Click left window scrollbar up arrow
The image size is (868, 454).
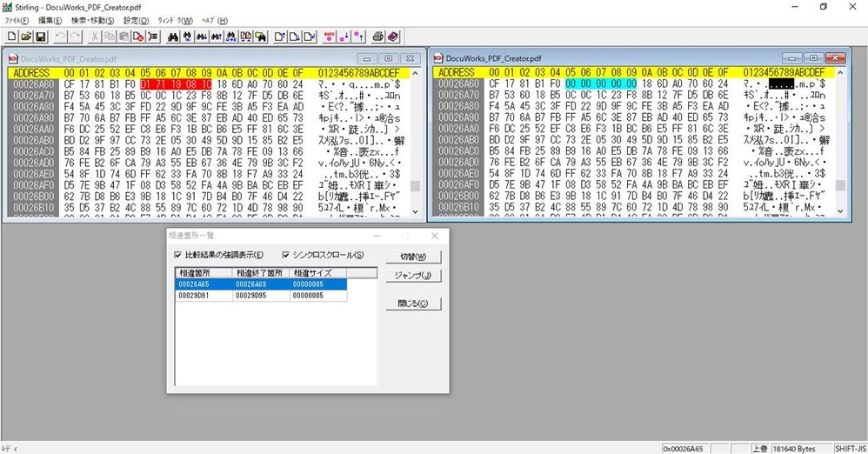pos(415,73)
